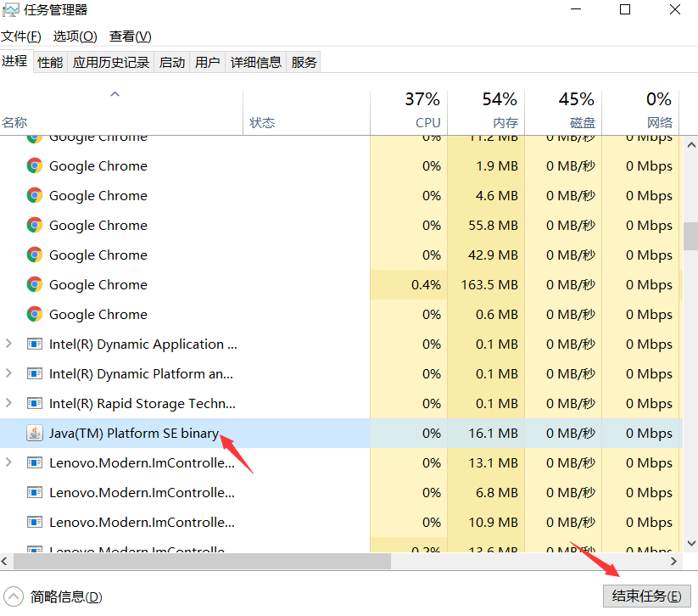Screen dimensions: 698x616
Task: Click the Chrome icon in the 55.8 MB row
Action: 34,225
